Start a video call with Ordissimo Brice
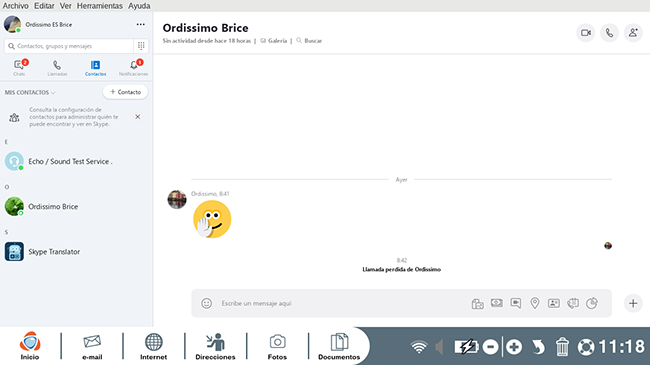The height and width of the screenshot is (365, 650). (585, 33)
